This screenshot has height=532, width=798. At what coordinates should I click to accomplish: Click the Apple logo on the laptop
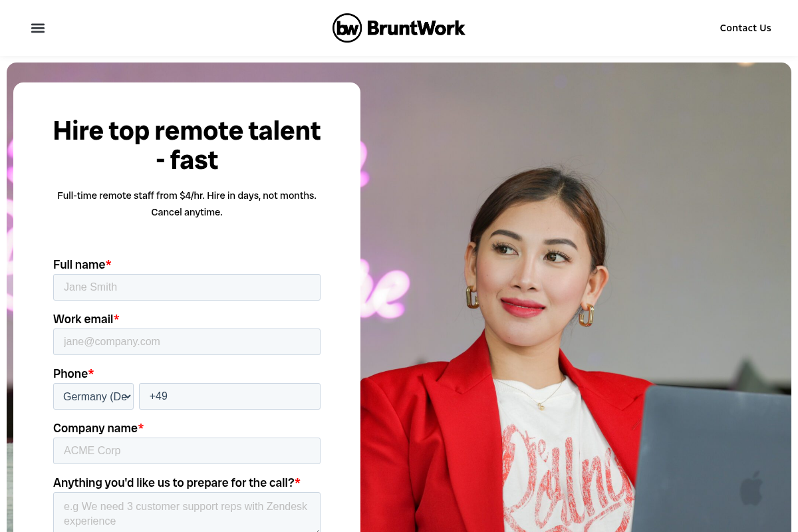pyautogui.click(x=751, y=490)
